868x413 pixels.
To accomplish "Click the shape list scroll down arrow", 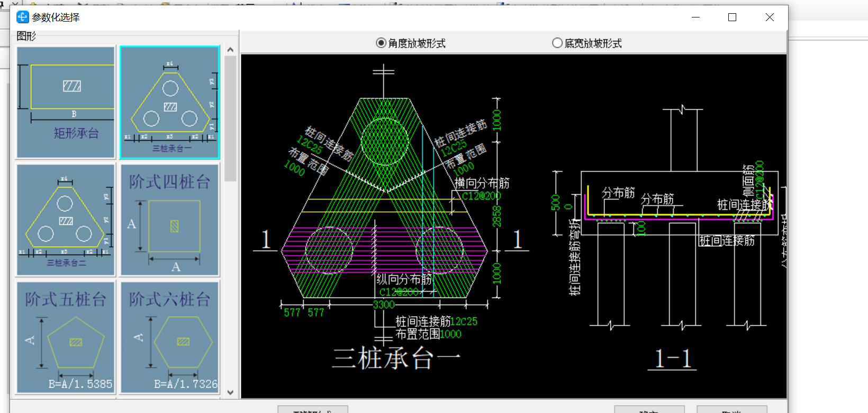I will click(230, 392).
